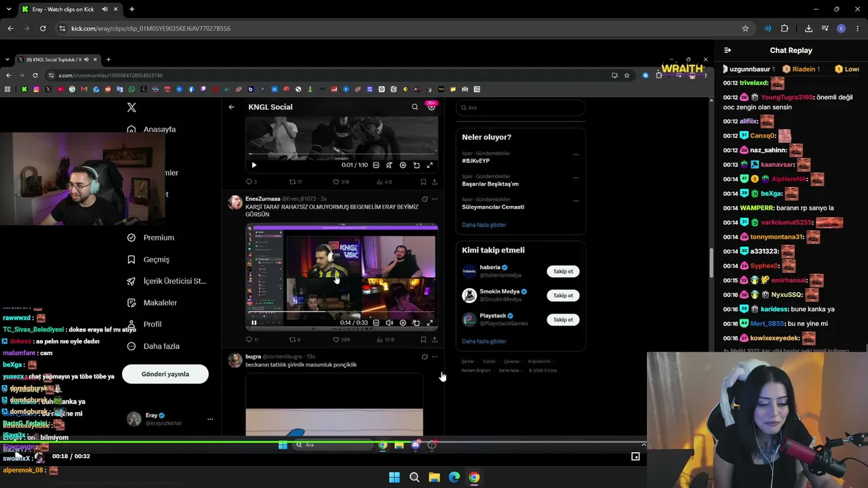Click Daha fazla göster under Neler oluyor

point(484,225)
